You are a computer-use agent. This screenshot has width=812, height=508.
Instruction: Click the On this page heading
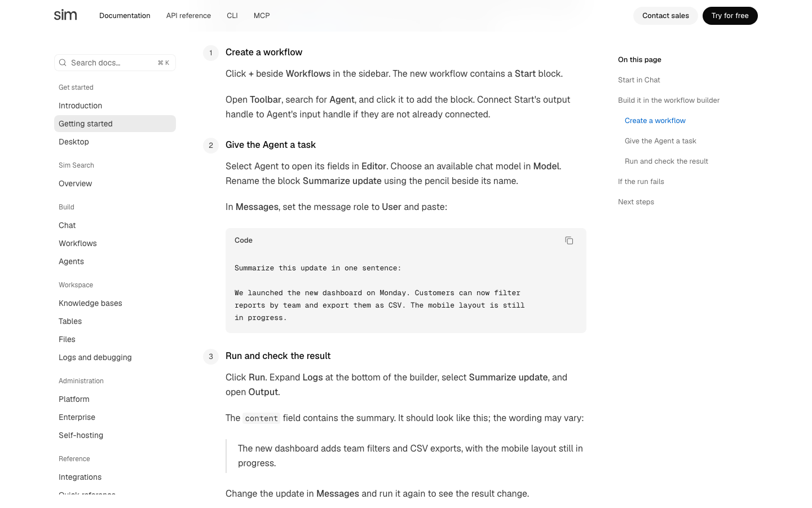pyautogui.click(x=639, y=60)
